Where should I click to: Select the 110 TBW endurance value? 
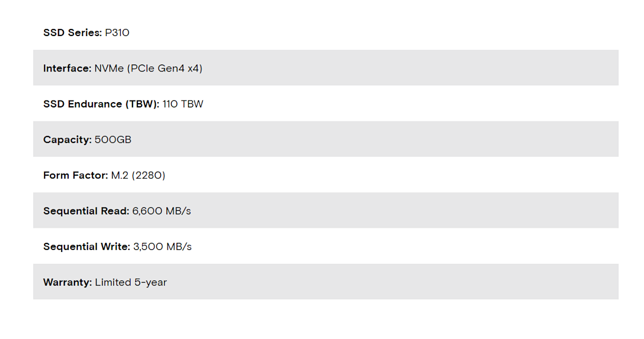click(x=182, y=104)
